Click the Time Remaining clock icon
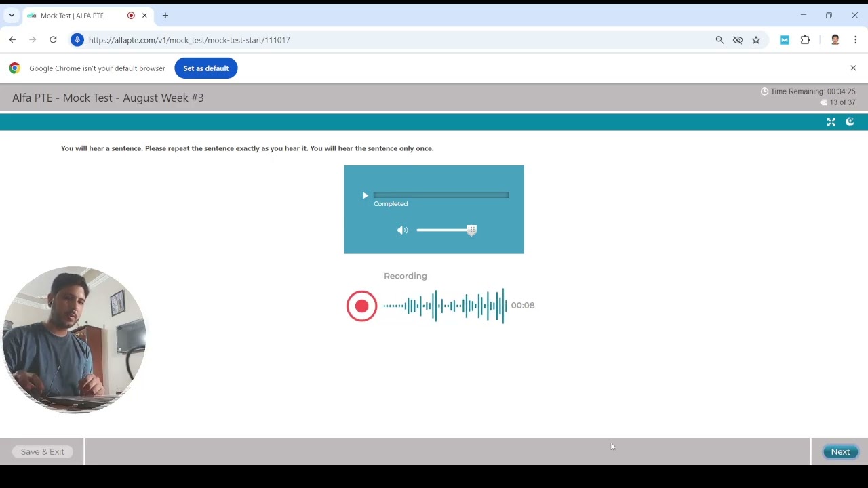868x488 pixels. pyautogui.click(x=764, y=91)
